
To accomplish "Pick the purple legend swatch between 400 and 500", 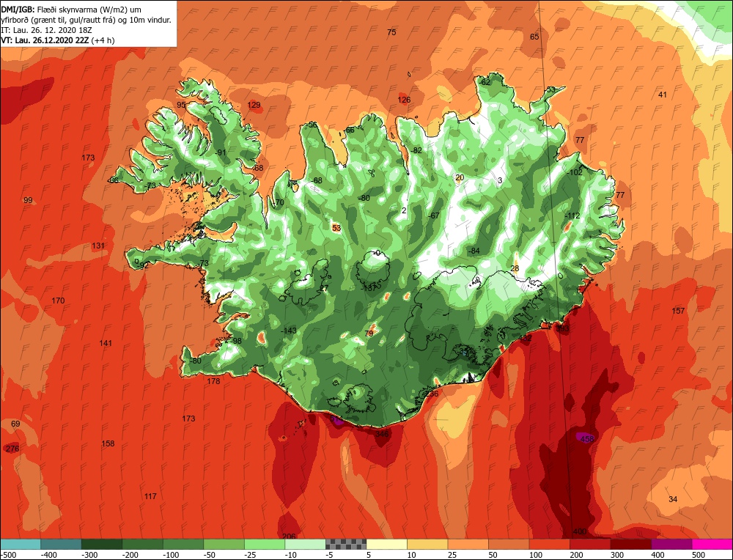I will [671, 544].
